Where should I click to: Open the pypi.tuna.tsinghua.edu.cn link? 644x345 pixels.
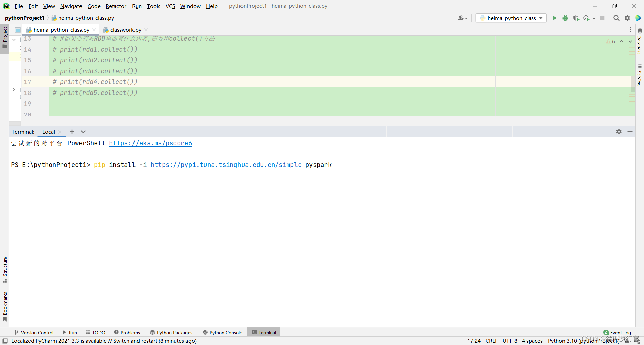226,165
